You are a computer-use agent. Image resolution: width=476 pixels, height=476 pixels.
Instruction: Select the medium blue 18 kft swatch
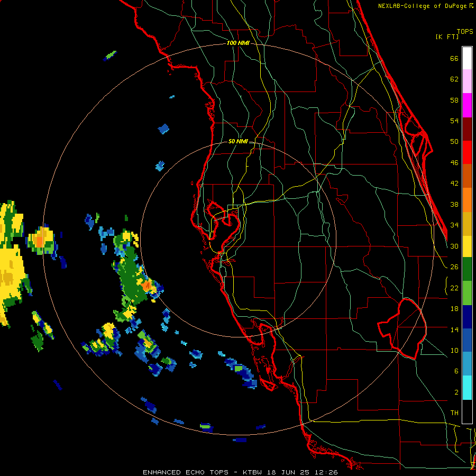(x=467, y=340)
